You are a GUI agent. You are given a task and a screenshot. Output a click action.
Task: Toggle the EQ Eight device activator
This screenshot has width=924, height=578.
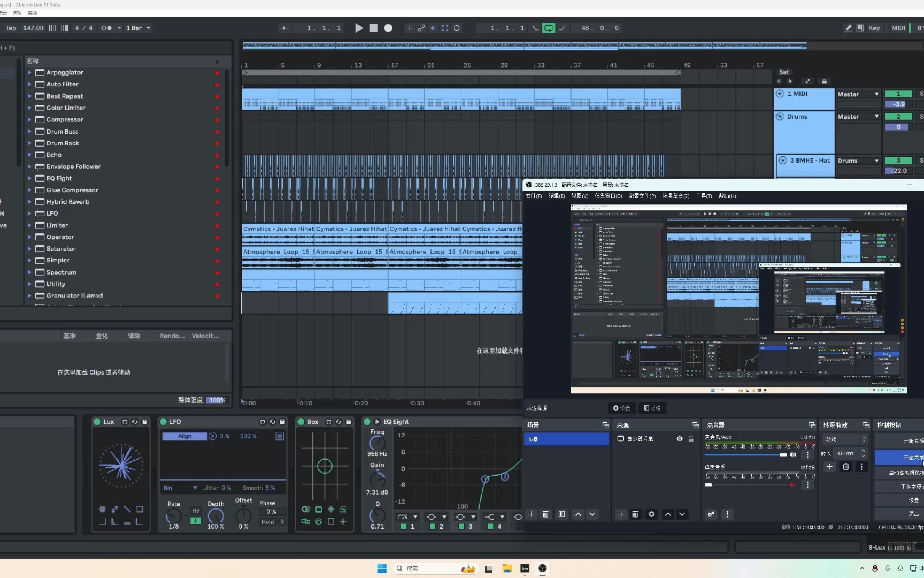tap(367, 422)
